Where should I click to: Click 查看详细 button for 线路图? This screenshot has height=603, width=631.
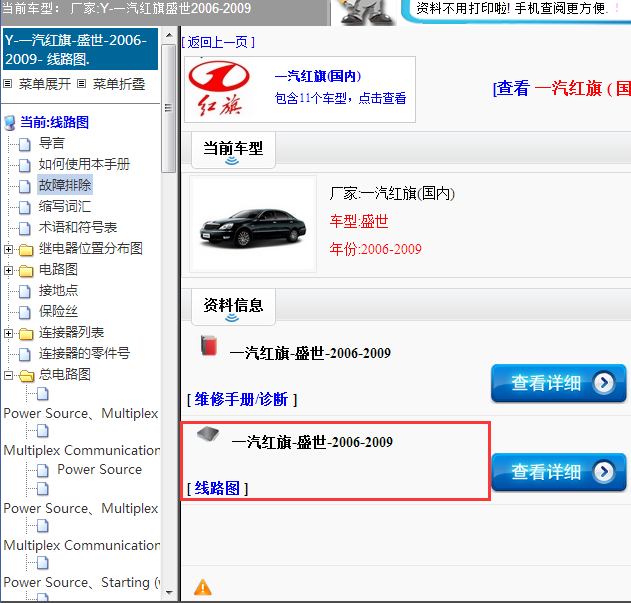(x=559, y=472)
